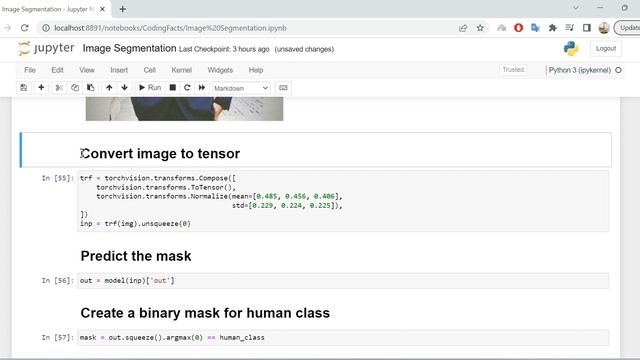Open the browser profile avatar

[x=604, y=28]
